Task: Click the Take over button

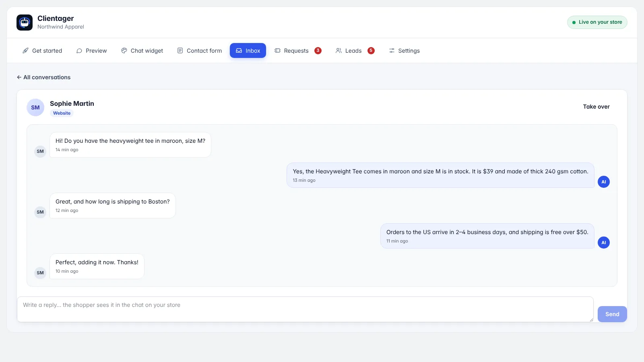Action: coord(596,107)
